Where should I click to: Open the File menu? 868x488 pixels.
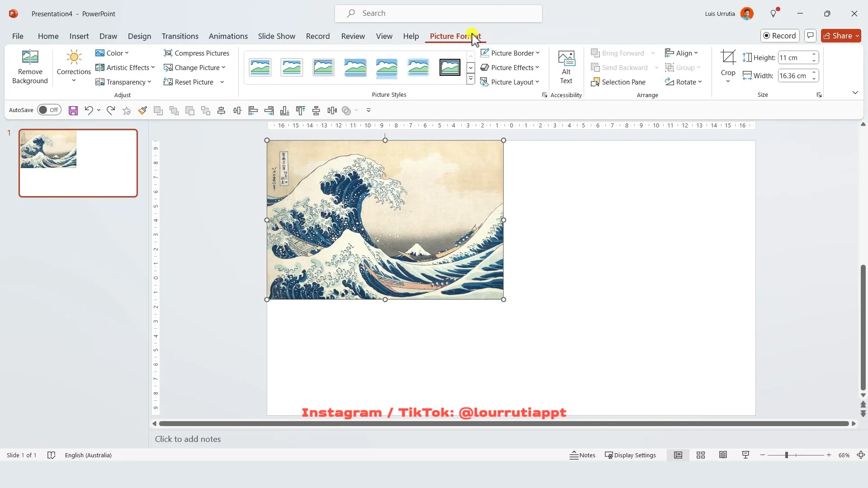(x=18, y=36)
